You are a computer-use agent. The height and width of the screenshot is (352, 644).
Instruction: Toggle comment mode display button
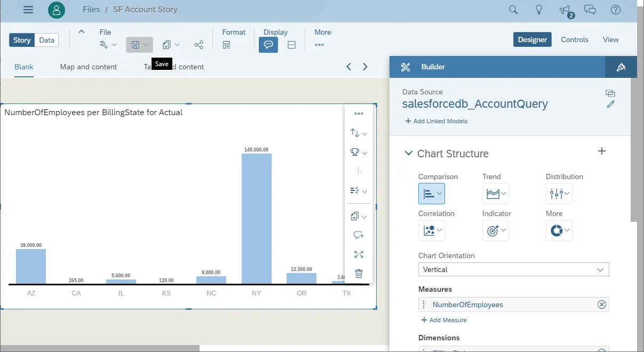[268, 45]
